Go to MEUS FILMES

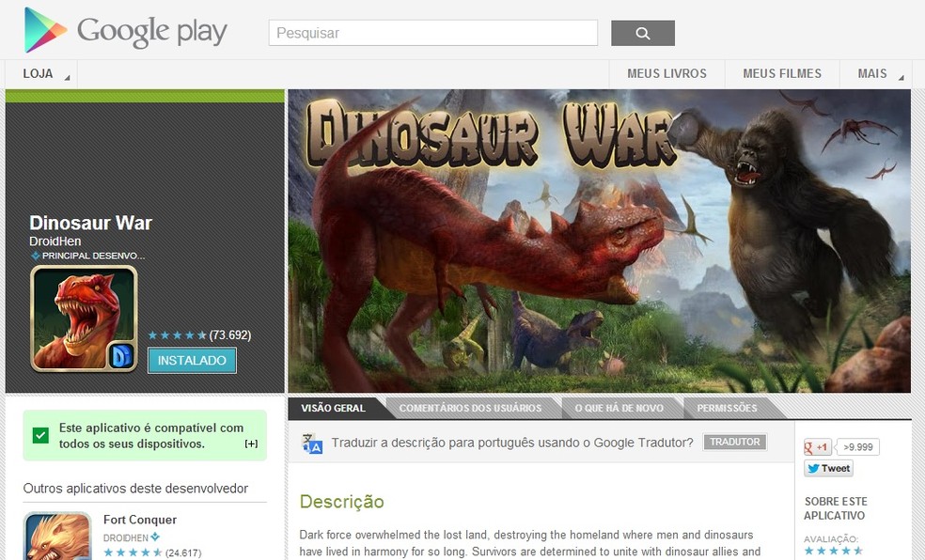[782, 73]
